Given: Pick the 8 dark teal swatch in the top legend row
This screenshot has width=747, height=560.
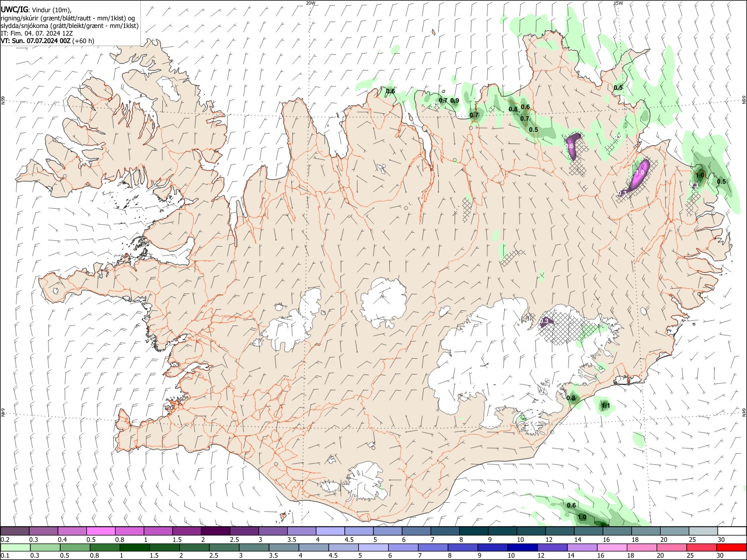Looking at the screenshot, I should (x=474, y=531).
